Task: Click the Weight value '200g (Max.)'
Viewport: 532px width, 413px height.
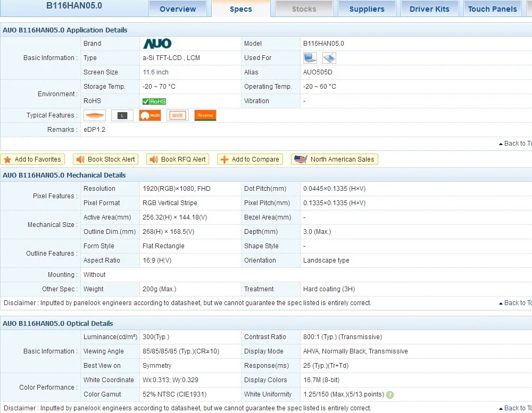Action: point(159,289)
